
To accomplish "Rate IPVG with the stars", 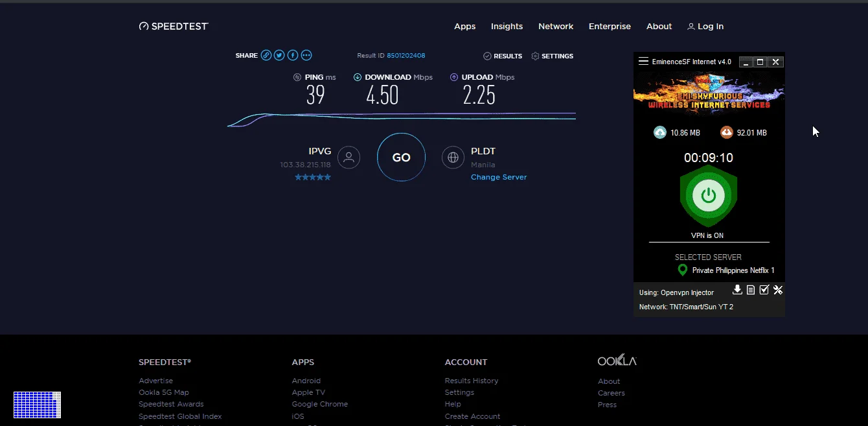I will point(313,177).
